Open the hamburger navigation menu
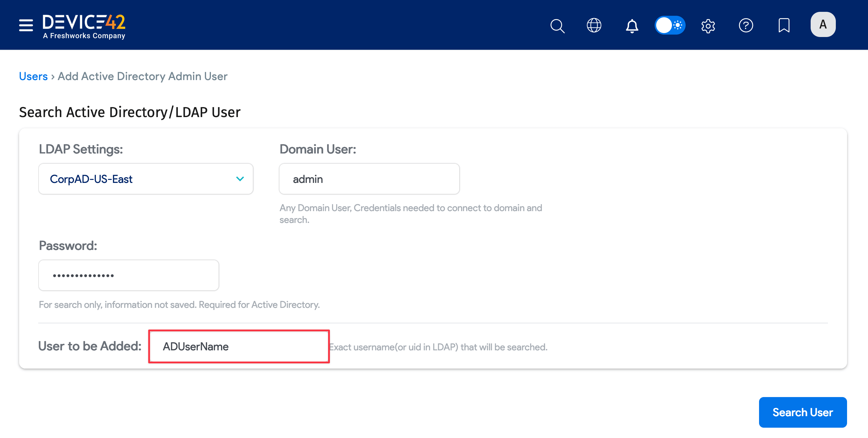Viewport: 868px width, 438px height. click(26, 25)
